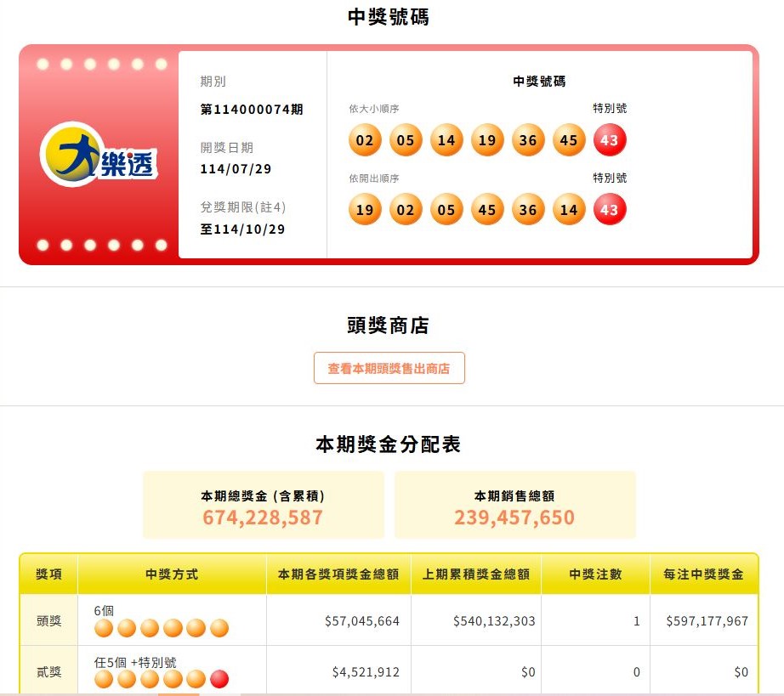Viewport: 784px width, 696px height.
Task: Click ball 45 in the size-sorted row
Action: click(569, 140)
